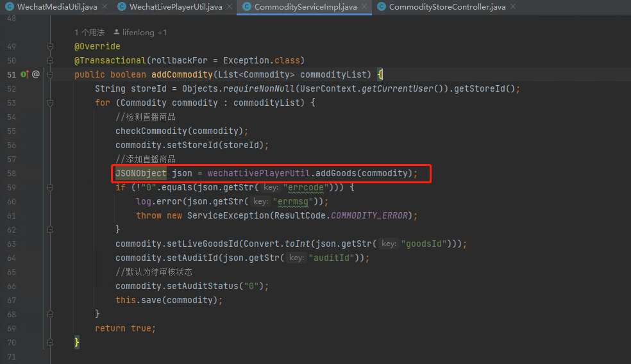Click the fold end marker at line 62
Screen dimensions: 631x364
pyautogui.click(x=50, y=229)
